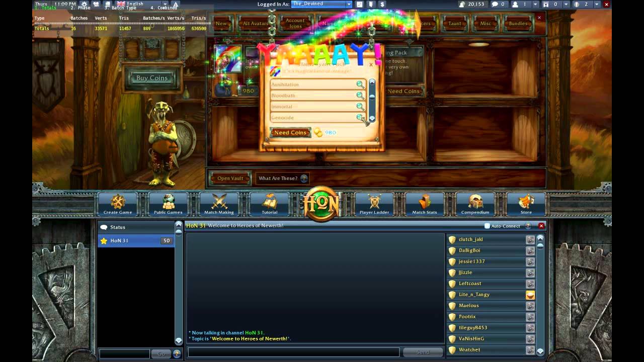Open the Match Making screen
The height and width of the screenshot is (362, 644).
219,204
